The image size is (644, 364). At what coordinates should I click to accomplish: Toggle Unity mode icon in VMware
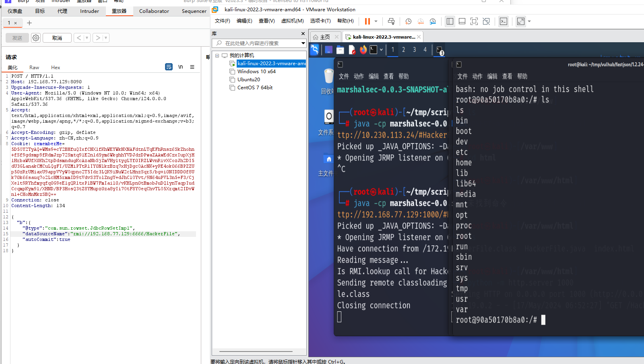coord(486,21)
